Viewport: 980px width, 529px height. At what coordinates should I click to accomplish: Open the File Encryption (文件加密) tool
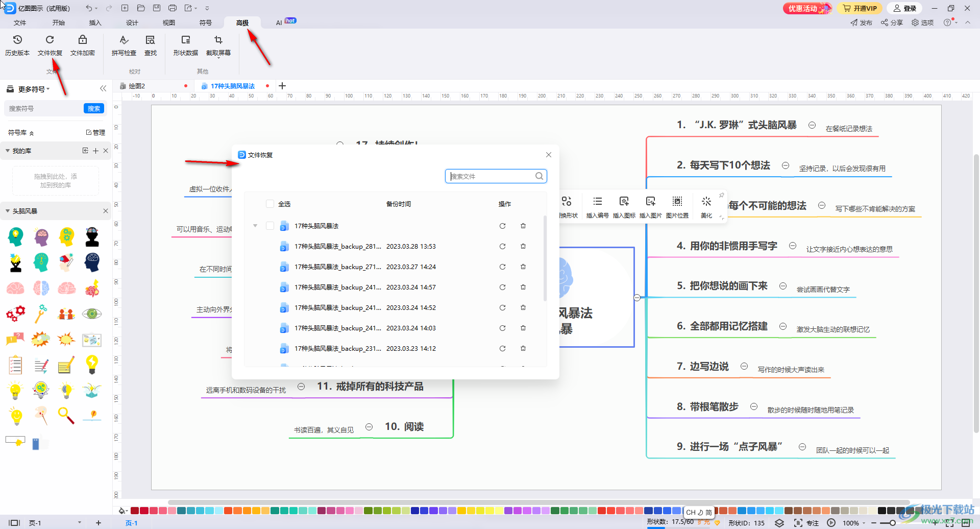[x=83, y=45]
